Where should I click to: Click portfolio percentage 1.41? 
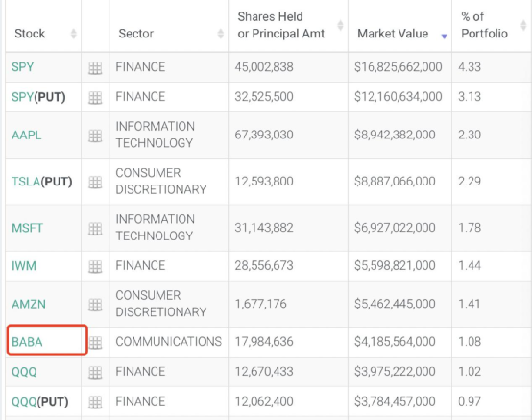point(470,304)
